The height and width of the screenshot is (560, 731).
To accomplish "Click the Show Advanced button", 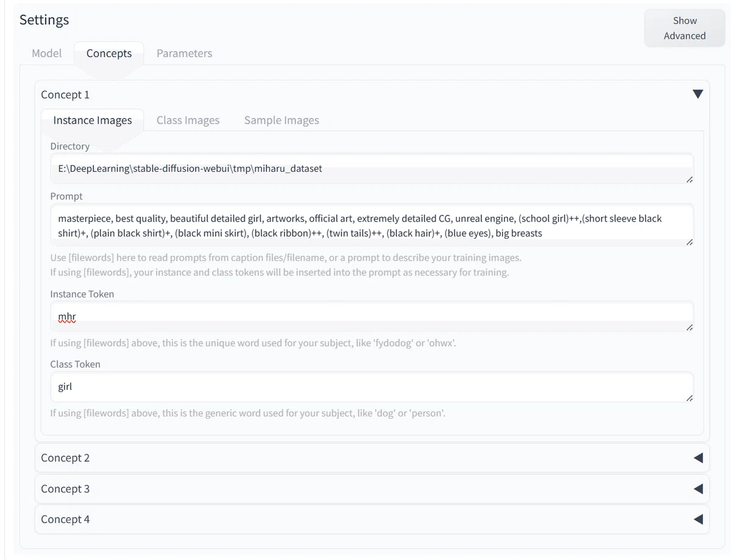I will point(685,28).
